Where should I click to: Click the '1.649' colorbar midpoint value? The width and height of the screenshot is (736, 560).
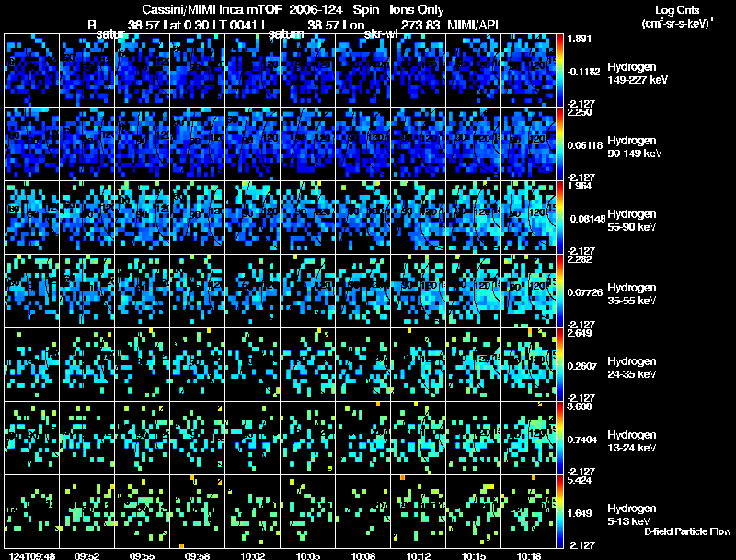click(x=580, y=514)
